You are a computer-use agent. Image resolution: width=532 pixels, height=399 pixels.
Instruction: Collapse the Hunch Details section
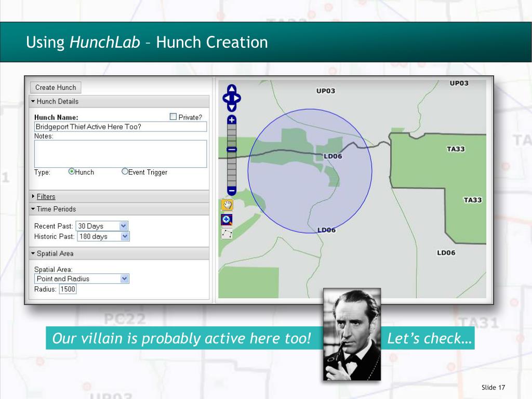tap(119, 101)
